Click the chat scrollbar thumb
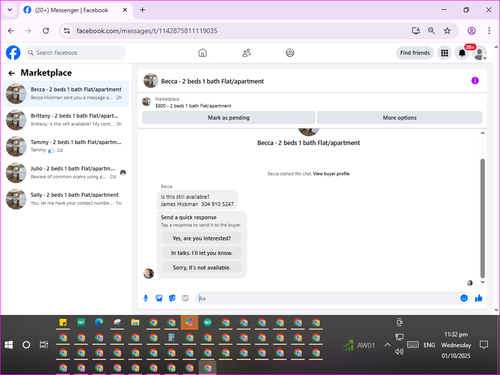Screen dimensions: 500x375 point(482,218)
